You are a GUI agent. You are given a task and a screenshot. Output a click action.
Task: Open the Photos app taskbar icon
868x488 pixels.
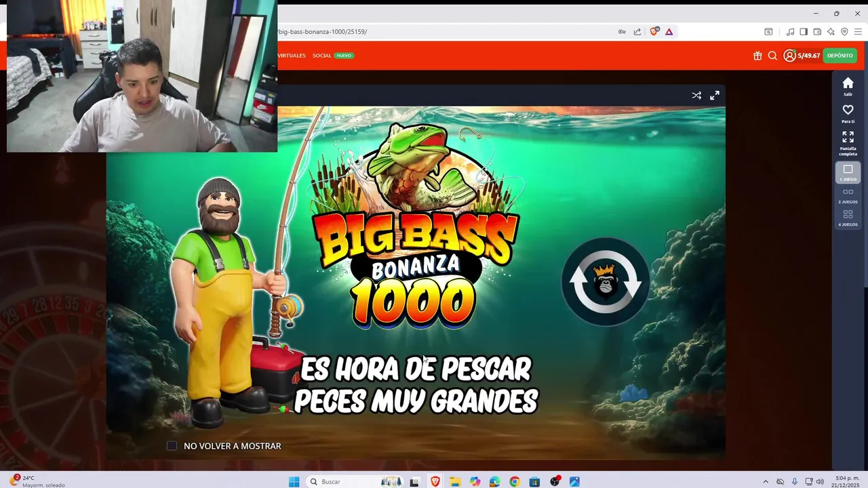(x=574, y=482)
